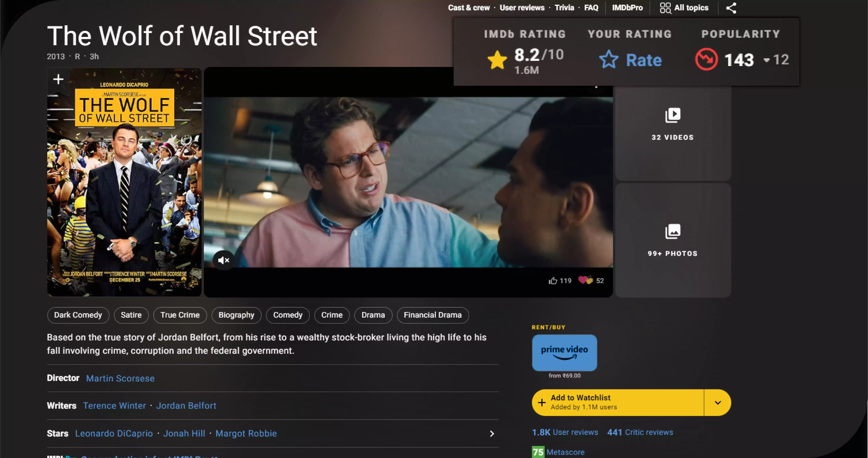Click the Metascore link text
868x458 pixels.
pyautogui.click(x=565, y=452)
